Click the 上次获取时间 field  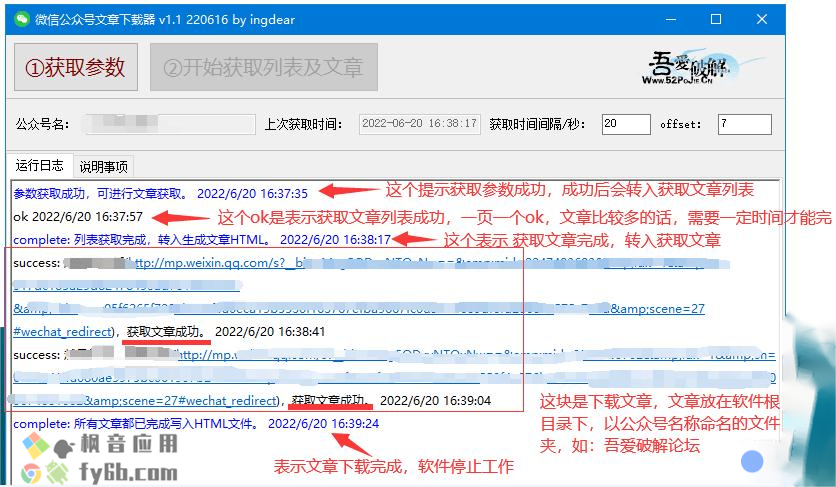[420, 124]
